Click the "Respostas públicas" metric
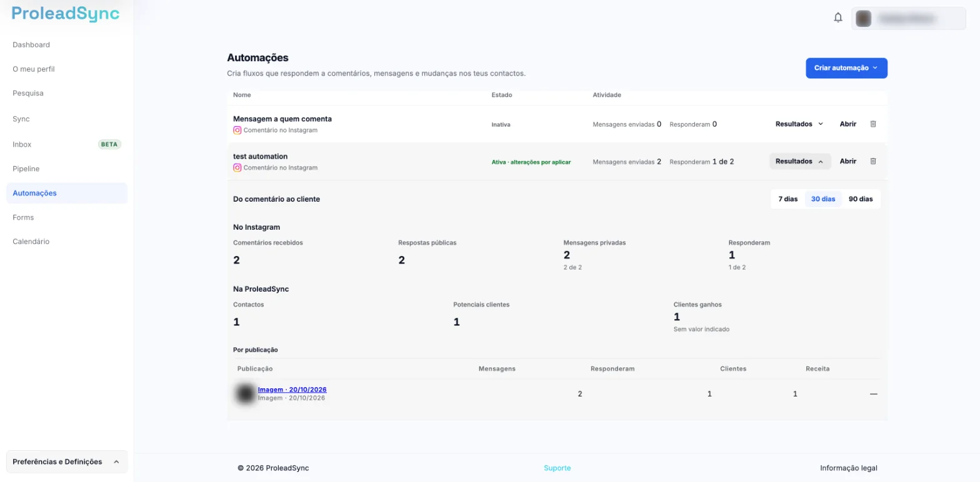980x482 pixels. tap(427, 243)
